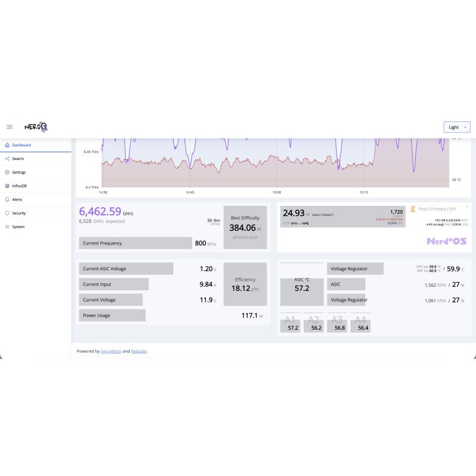The height and width of the screenshot is (476, 476).
Task: Click the pool icon beside Pool (Primary) SV1
Action: [x=413, y=209]
